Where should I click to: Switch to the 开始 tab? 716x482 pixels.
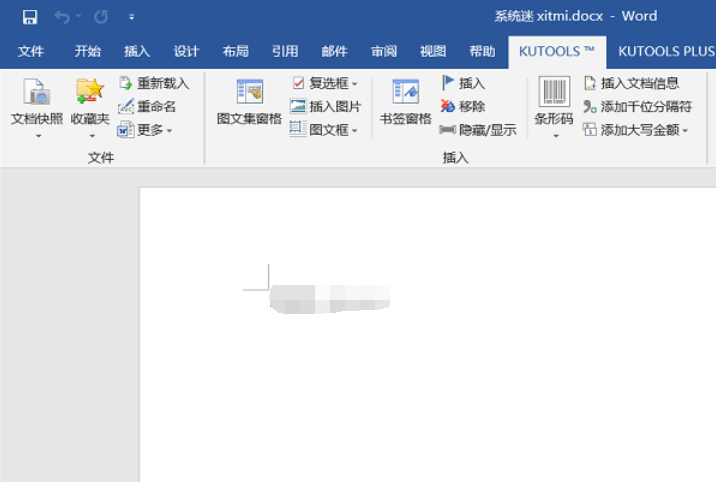tap(88, 51)
